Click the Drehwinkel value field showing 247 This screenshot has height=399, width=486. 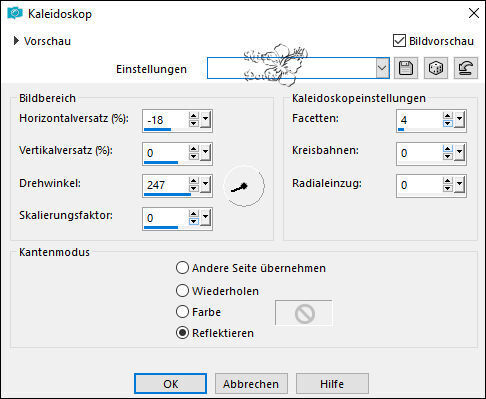(165, 185)
